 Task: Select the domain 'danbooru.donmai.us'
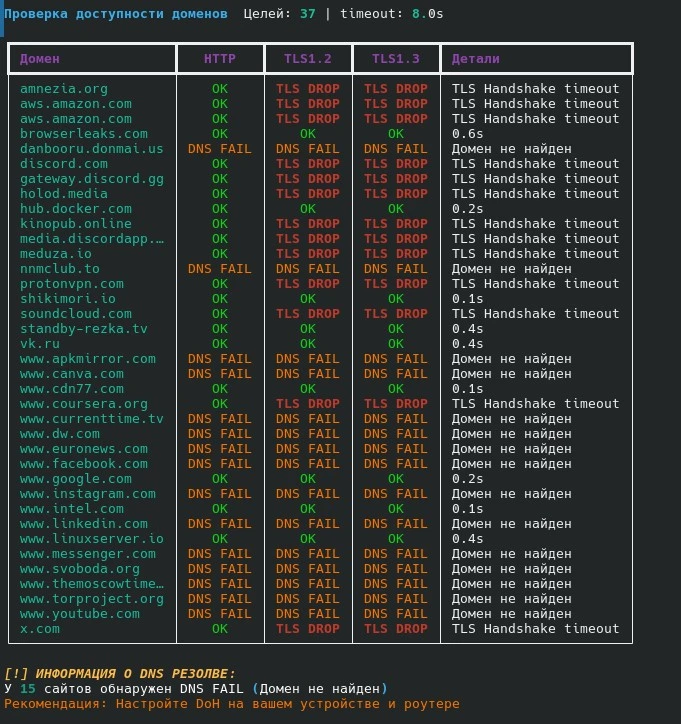pos(91,149)
